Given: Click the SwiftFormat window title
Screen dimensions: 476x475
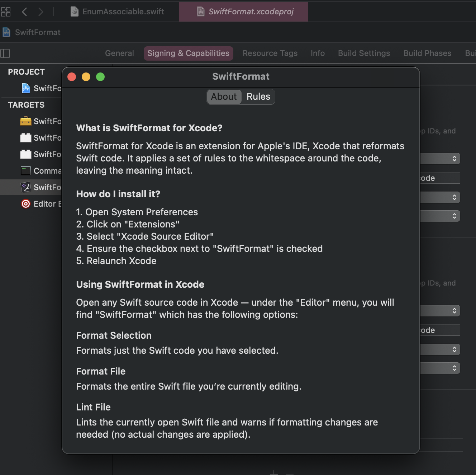Looking at the screenshot, I should (x=241, y=76).
